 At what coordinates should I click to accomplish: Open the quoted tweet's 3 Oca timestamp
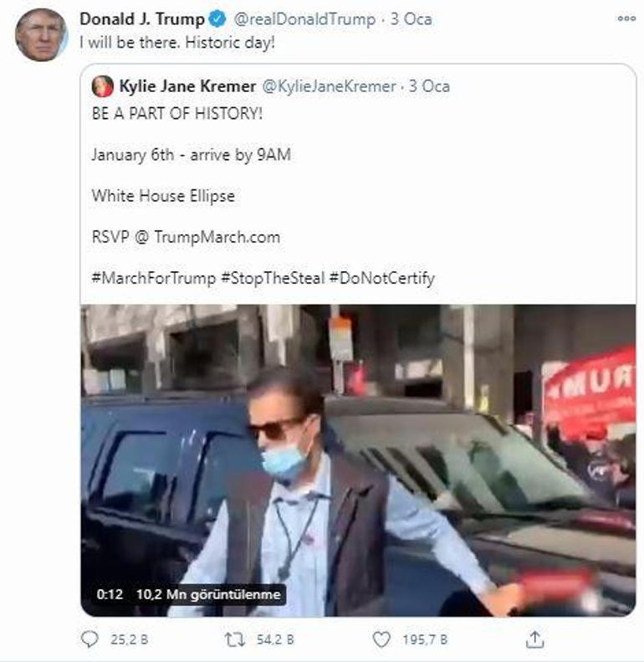tap(429, 86)
